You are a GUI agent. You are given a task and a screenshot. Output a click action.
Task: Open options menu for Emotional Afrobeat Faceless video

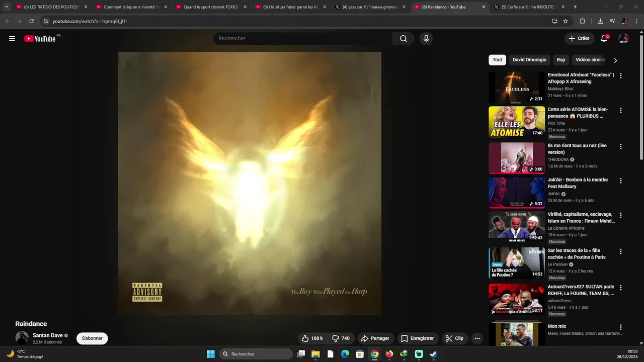pos(621,76)
